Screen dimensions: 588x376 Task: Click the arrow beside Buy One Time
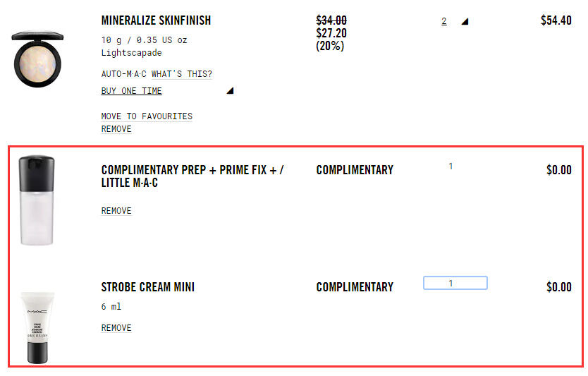[x=230, y=91]
